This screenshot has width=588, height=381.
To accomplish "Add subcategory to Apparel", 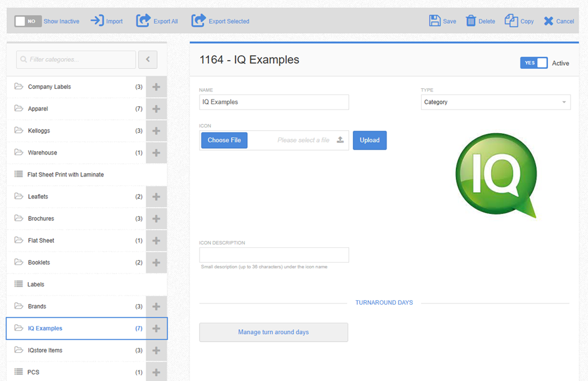I will tap(156, 109).
